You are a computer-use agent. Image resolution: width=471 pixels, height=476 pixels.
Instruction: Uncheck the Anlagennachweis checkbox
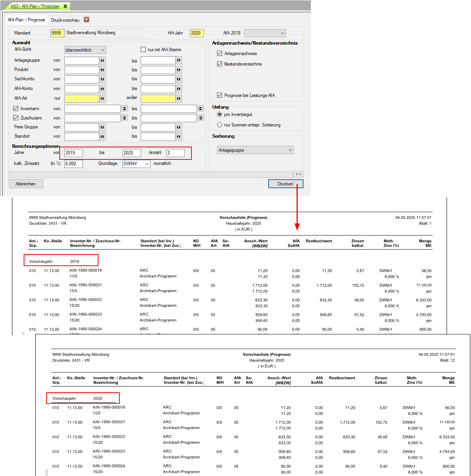(x=220, y=54)
